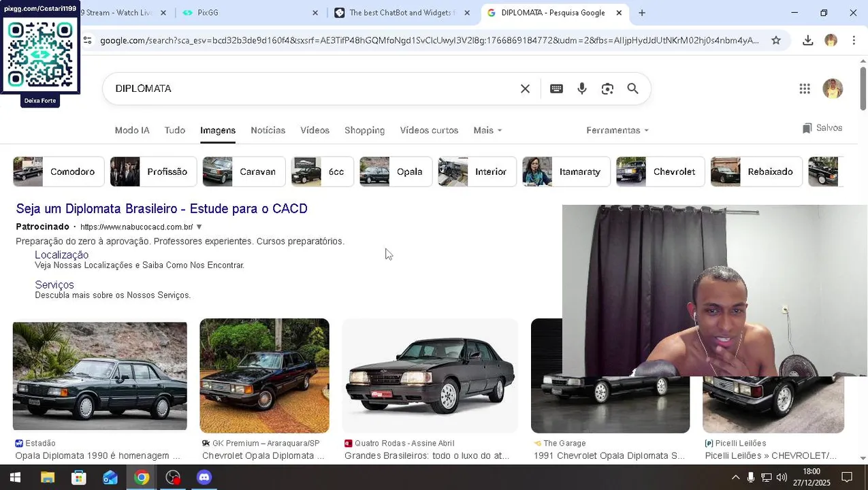This screenshot has width=868, height=490.
Task: Open Windows Start menu
Action: [x=15, y=478]
